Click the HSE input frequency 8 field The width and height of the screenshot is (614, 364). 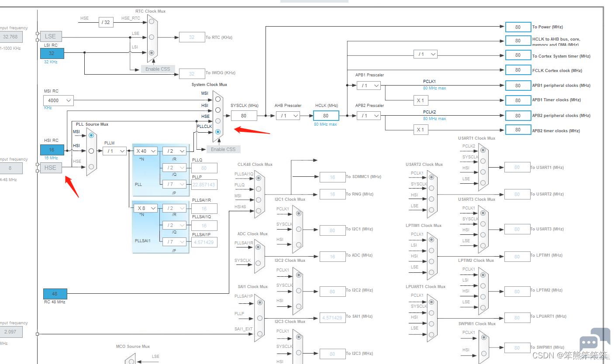[x=10, y=168]
